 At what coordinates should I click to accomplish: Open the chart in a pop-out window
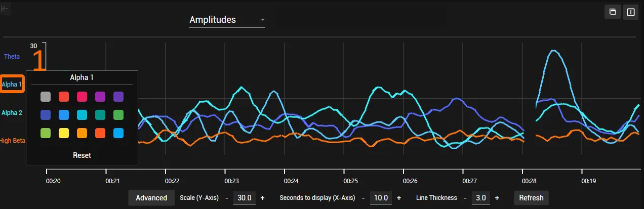pos(613,12)
